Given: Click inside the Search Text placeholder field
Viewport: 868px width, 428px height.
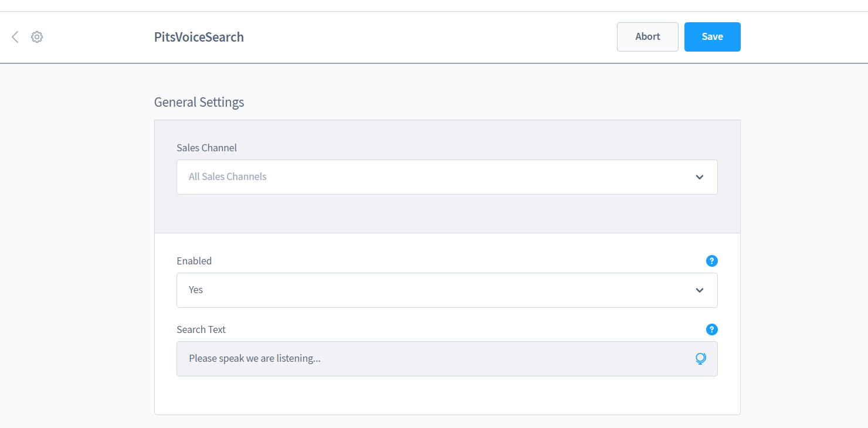Looking at the screenshot, I should 411,358.
